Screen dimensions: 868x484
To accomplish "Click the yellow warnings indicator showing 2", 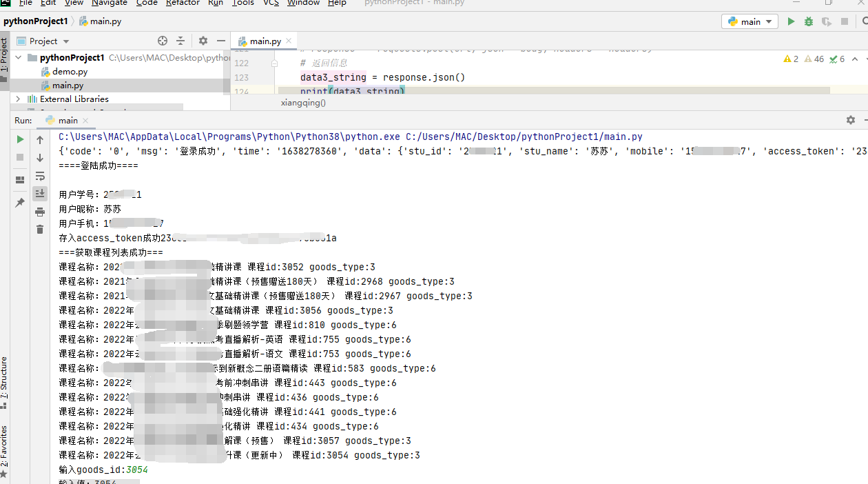I will (791, 59).
